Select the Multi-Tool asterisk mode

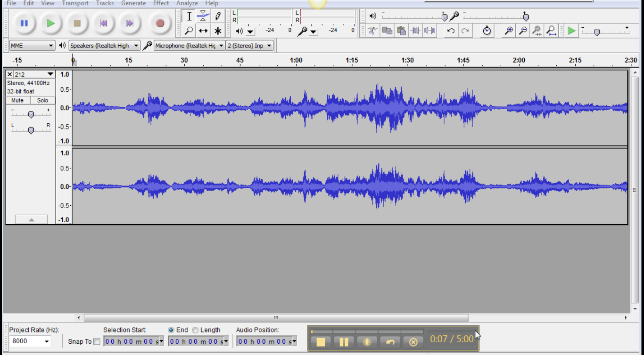(217, 31)
